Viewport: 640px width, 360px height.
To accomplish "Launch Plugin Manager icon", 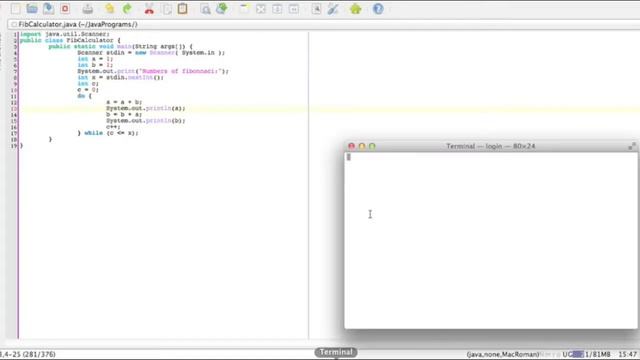I will tap(356, 9).
